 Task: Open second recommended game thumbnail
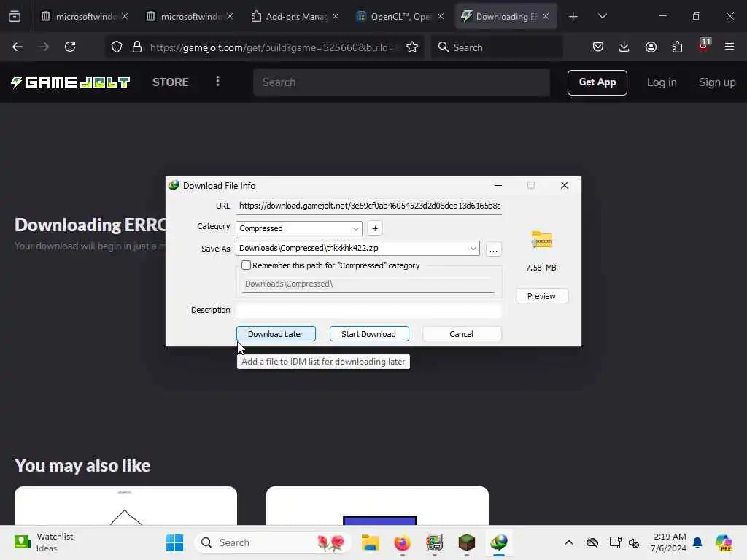click(377, 506)
